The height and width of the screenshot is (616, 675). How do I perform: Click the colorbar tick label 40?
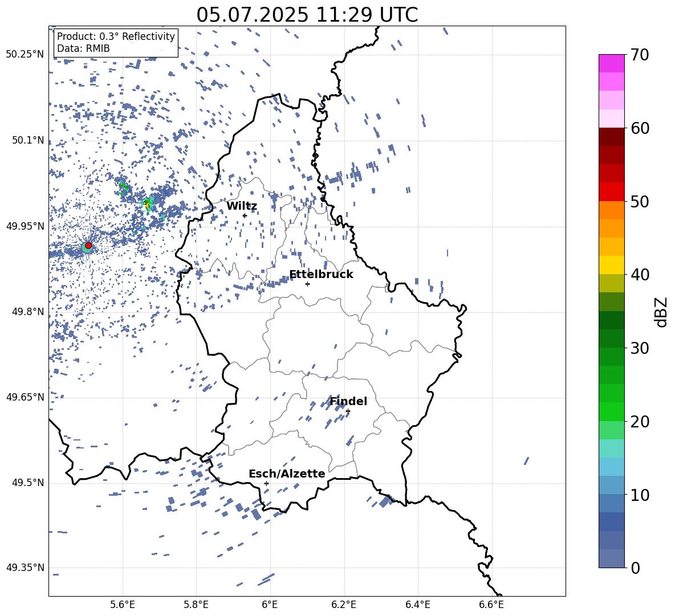click(x=640, y=275)
